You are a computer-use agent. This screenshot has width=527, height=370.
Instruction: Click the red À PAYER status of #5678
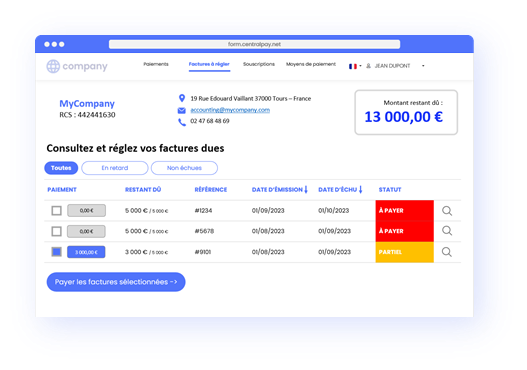[405, 231]
